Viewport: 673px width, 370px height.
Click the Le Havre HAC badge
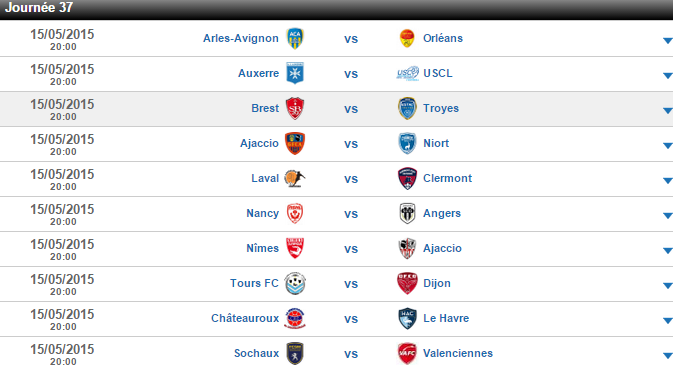click(x=407, y=318)
